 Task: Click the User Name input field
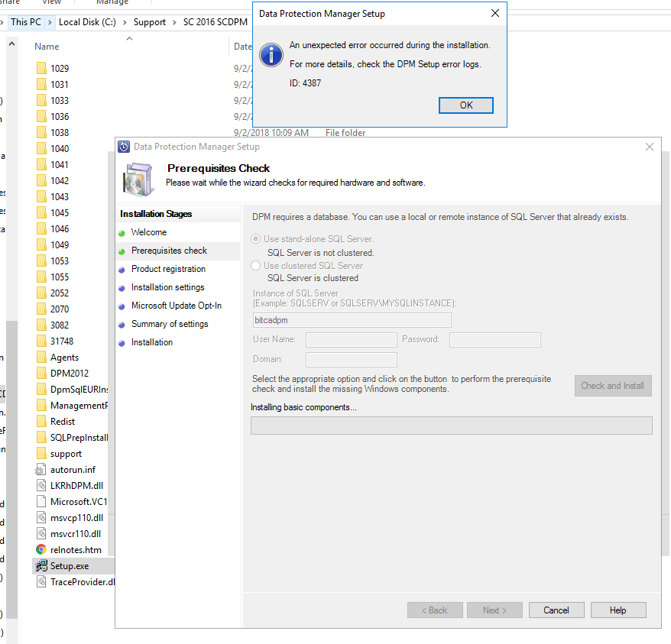coord(352,340)
